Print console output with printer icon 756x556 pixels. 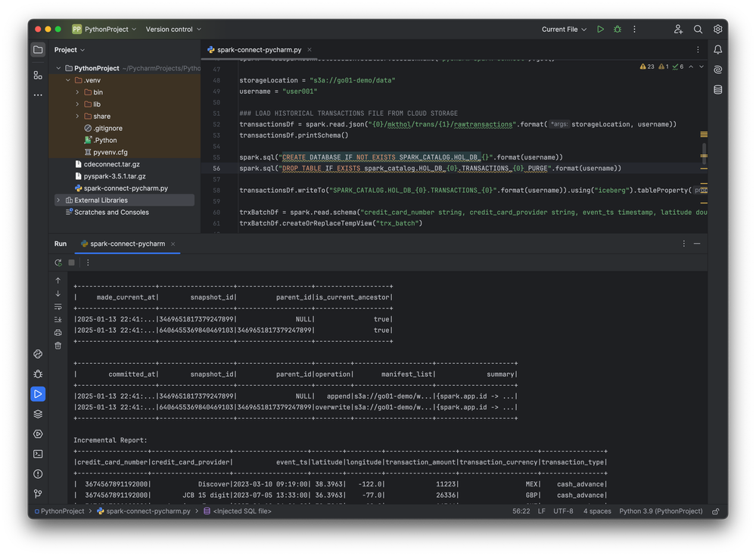tap(58, 332)
